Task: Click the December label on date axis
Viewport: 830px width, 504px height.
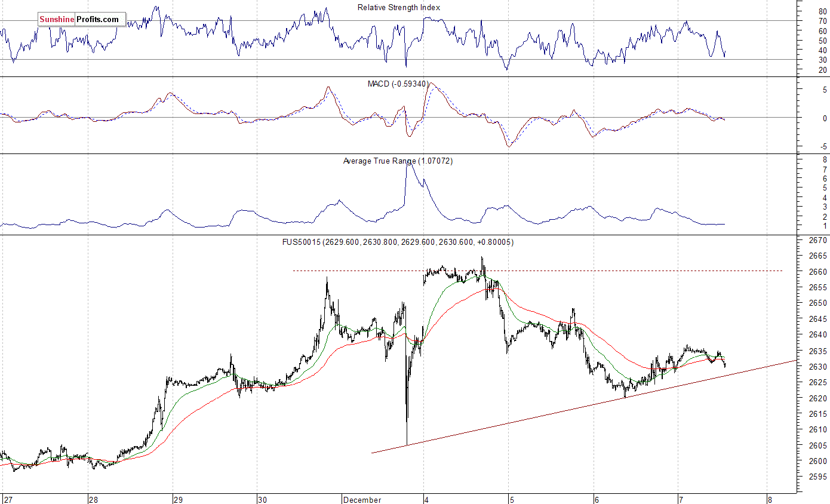Action: [x=362, y=499]
